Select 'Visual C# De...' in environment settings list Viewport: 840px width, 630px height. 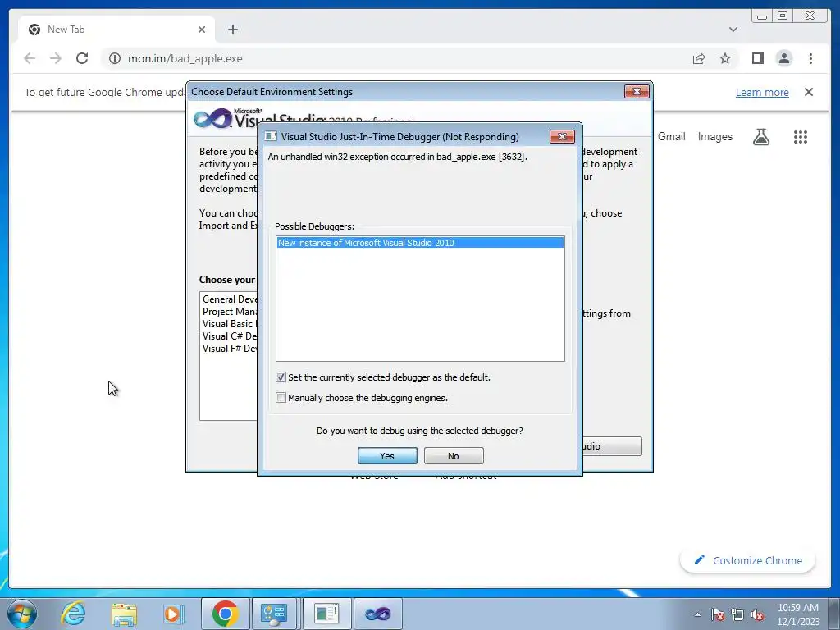(x=230, y=336)
